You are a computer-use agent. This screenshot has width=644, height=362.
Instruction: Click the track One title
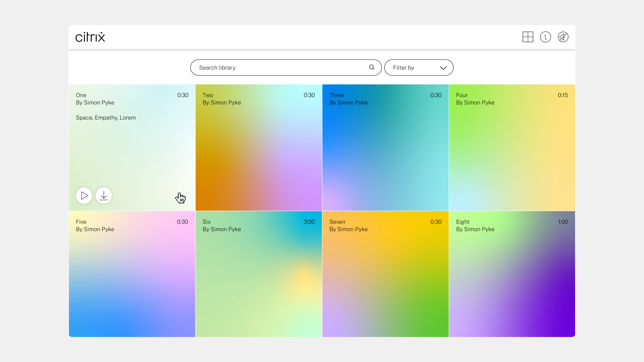pyautogui.click(x=81, y=95)
